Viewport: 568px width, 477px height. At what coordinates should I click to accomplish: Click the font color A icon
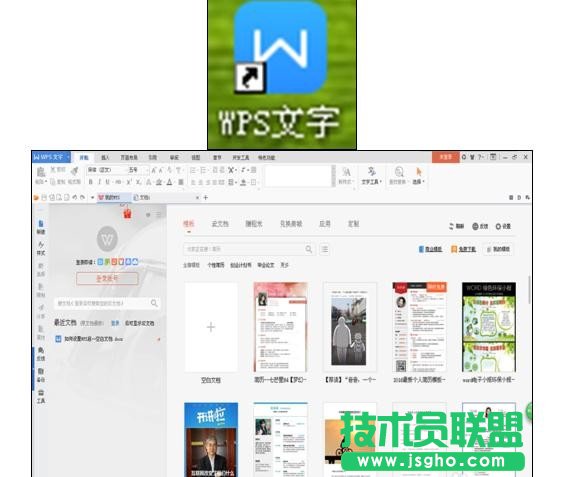(x=169, y=182)
